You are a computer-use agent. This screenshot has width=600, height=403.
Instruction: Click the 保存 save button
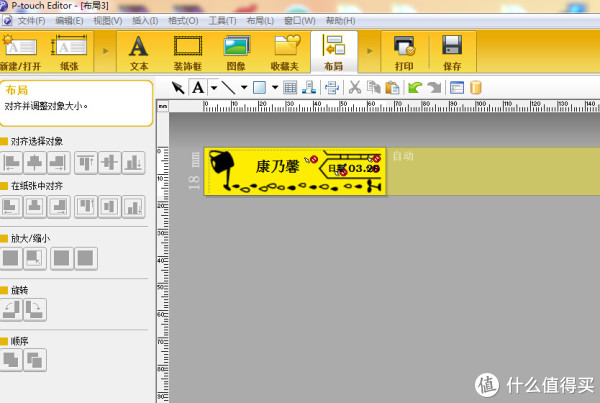[x=452, y=52]
